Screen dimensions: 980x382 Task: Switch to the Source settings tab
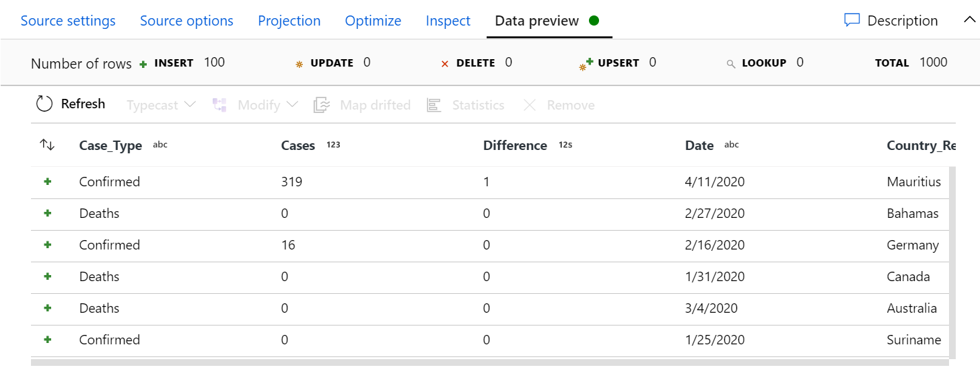pyautogui.click(x=68, y=21)
